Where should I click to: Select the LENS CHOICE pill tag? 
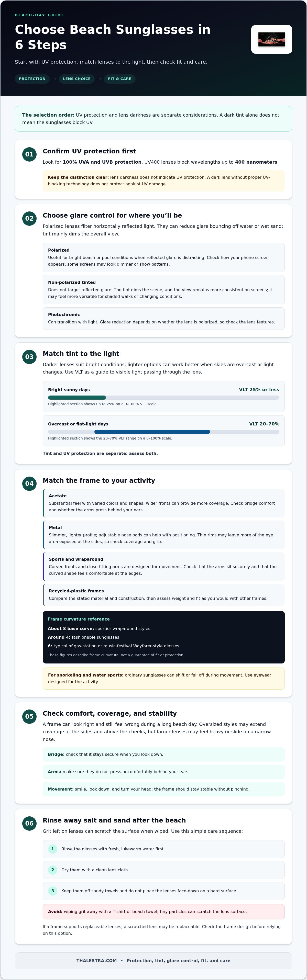click(76, 79)
